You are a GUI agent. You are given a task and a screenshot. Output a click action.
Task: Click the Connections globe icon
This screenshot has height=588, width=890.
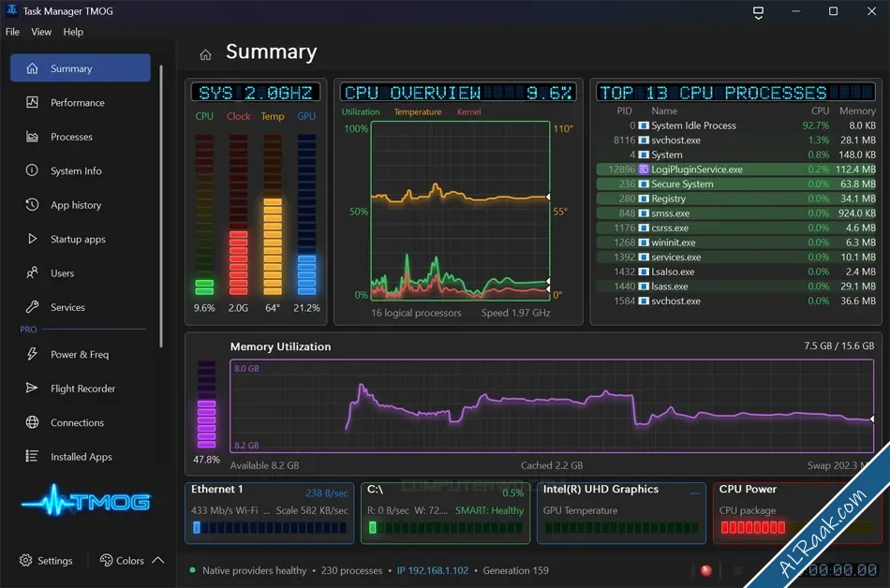point(33,422)
